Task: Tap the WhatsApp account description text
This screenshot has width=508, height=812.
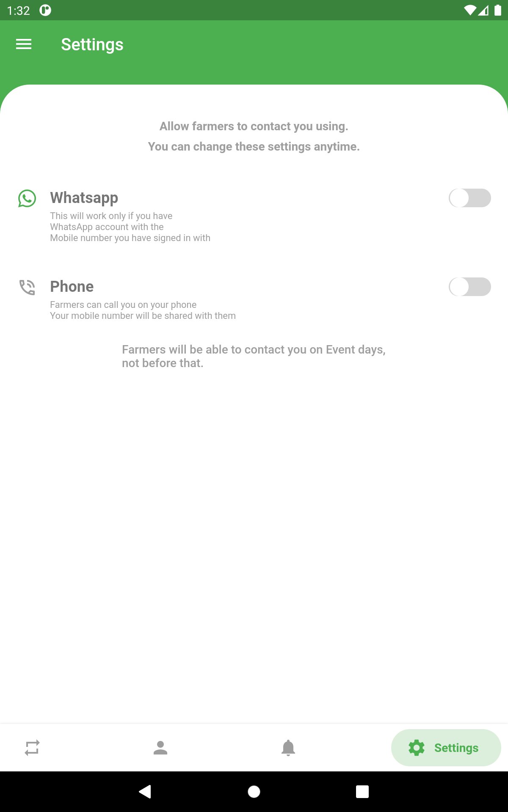Action: pos(130,227)
